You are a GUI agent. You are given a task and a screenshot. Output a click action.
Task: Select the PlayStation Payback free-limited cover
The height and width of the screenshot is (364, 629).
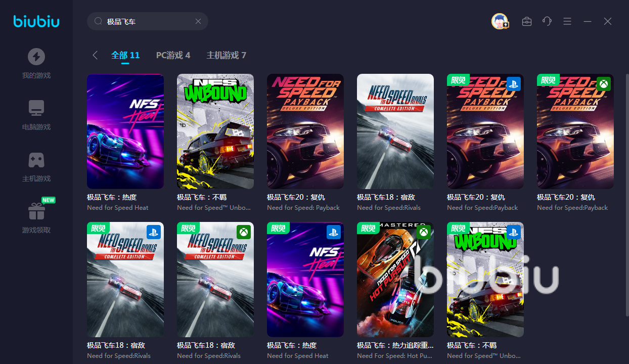click(x=485, y=131)
